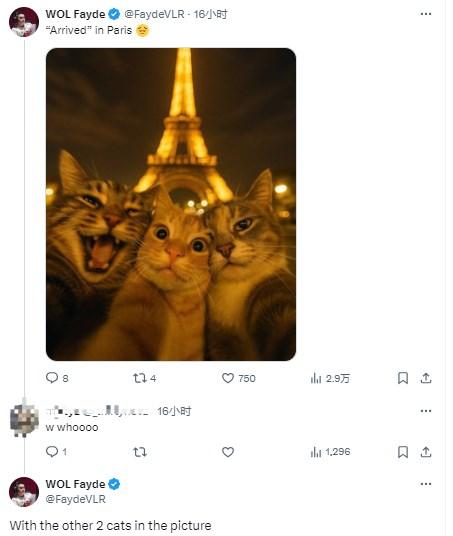Like the "w whoooo" comment
Image resolution: width=453 pixels, height=536 pixels.
click(x=228, y=452)
